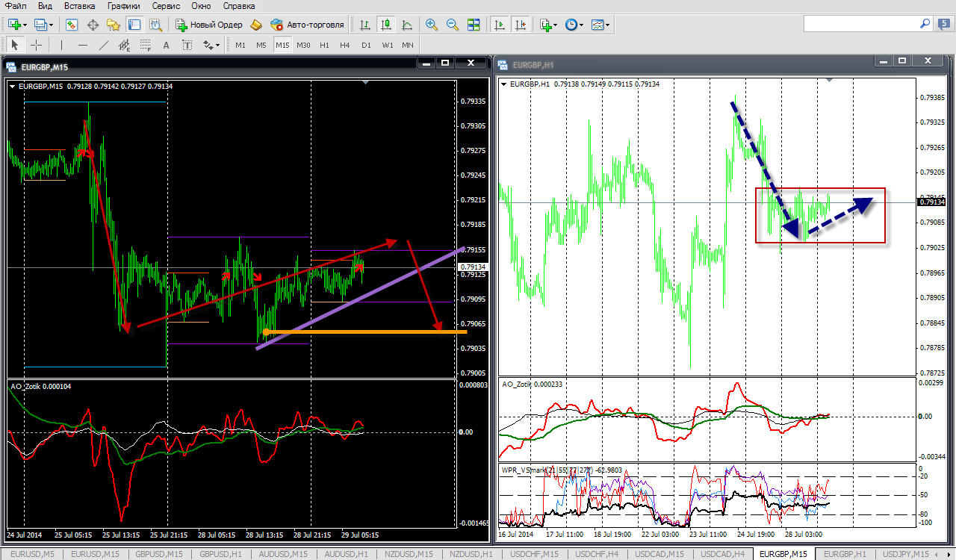Expand the Indicators list dropdown arrow
The image size is (956, 560).
coord(556,25)
